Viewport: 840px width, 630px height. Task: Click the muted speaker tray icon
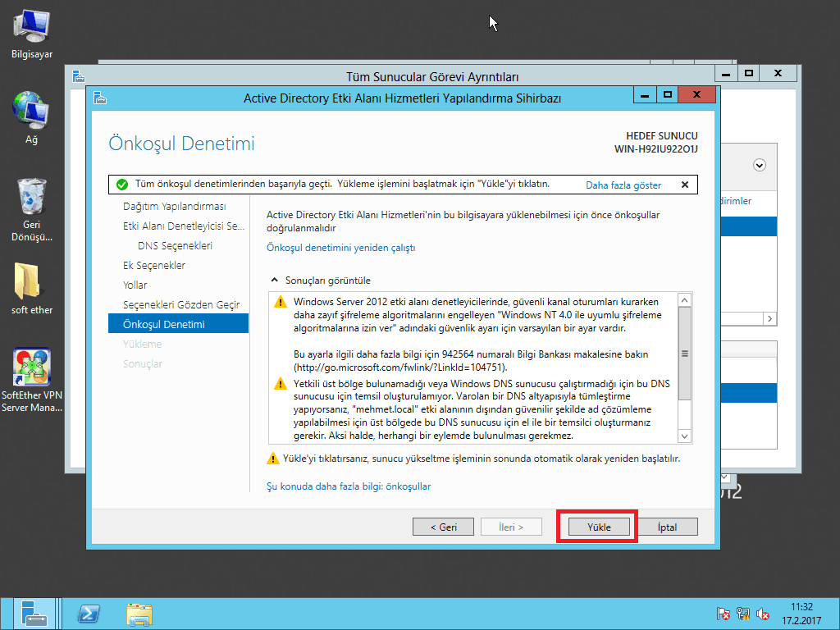coord(763,614)
